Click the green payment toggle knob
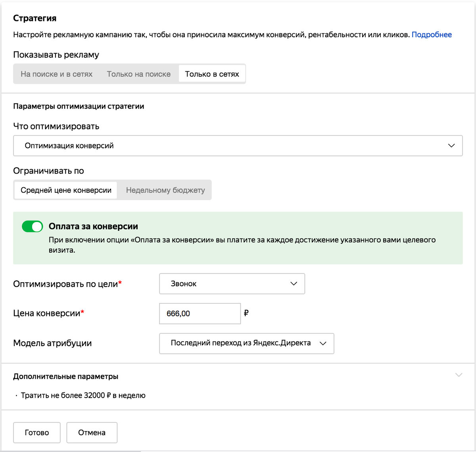This screenshot has height=452, width=476. (36, 226)
